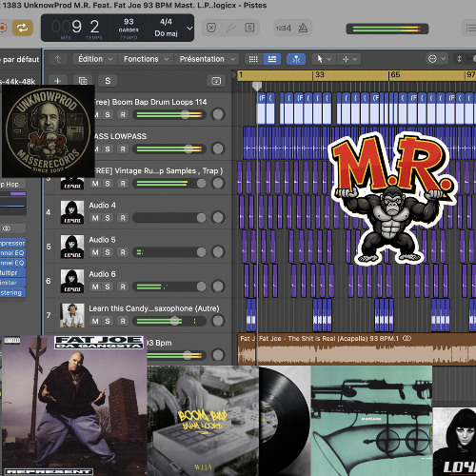Open the Présentation menu
This screenshot has width=476, height=476.
coord(208,59)
